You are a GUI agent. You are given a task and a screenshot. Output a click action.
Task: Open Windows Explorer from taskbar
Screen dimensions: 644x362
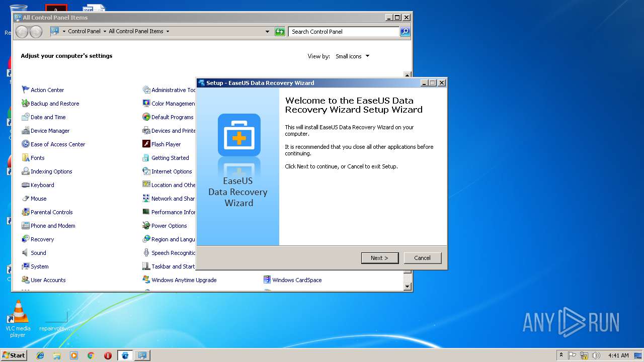(x=57, y=355)
